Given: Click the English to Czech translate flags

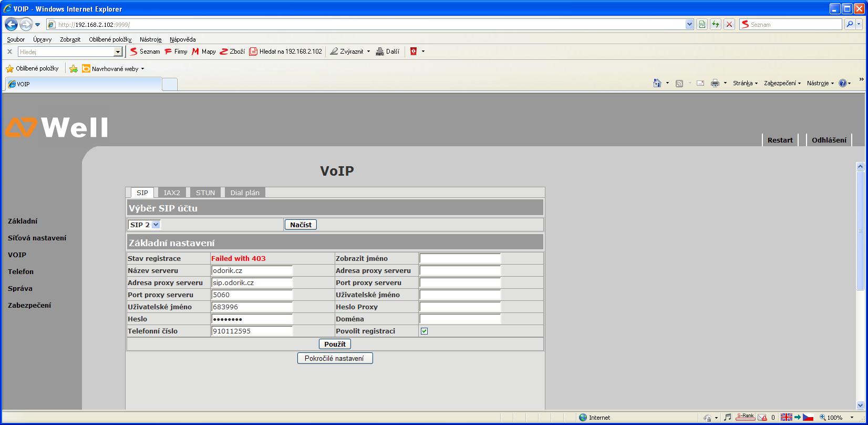Looking at the screenshot, I should (797, 417).
